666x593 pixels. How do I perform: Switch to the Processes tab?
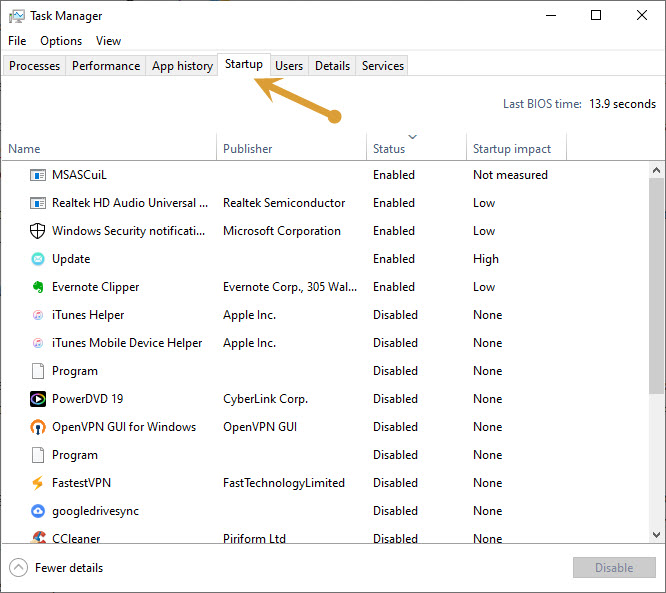34,66
